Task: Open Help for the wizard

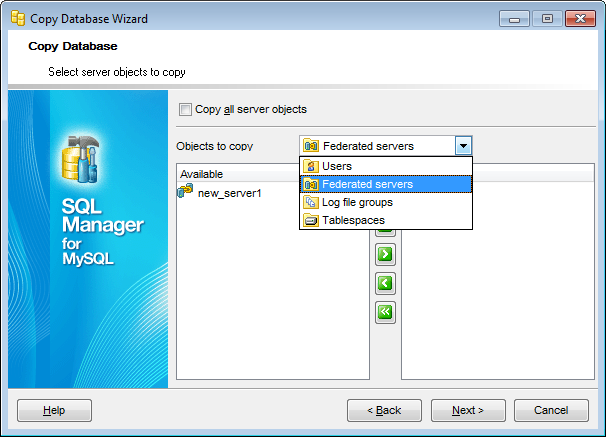Action: coord(54,410)
